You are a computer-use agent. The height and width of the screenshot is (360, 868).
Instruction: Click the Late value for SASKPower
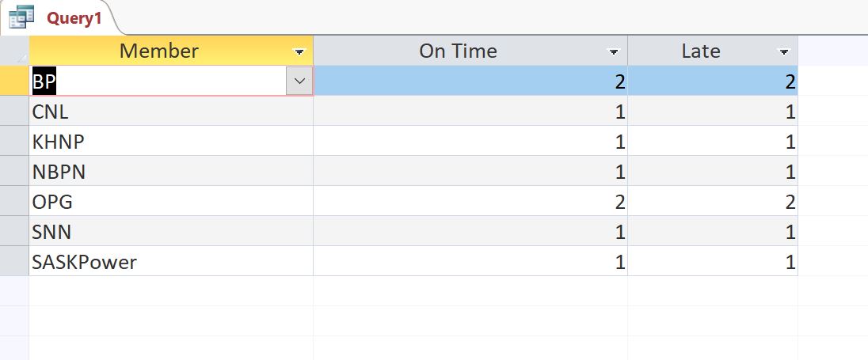click(713, 262)
